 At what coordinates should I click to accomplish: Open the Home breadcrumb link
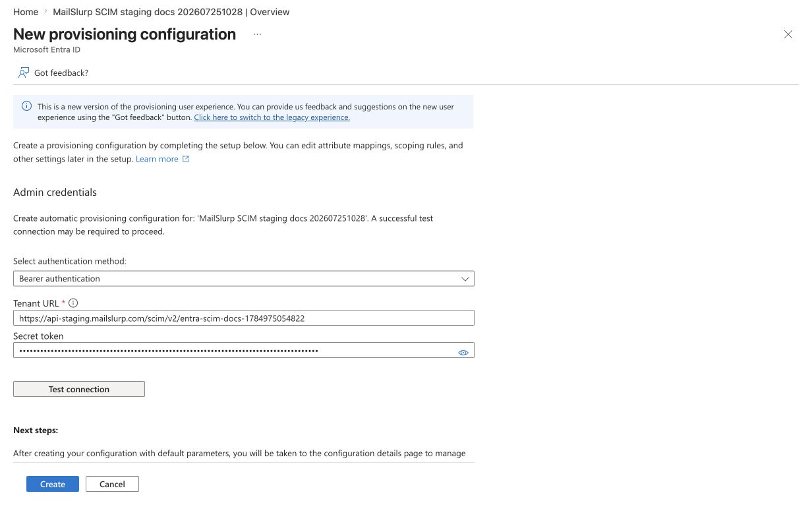(26, 12)
